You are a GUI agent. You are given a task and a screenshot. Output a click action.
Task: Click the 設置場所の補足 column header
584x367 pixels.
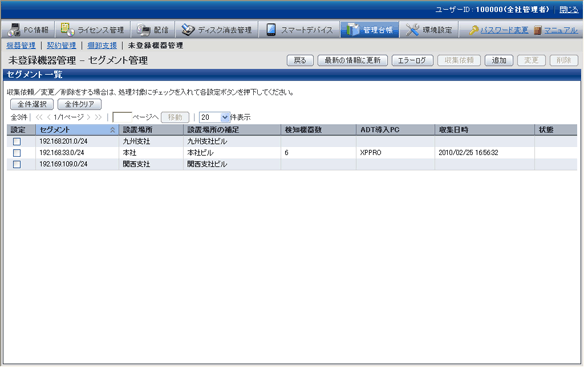(x=232, y=130)
